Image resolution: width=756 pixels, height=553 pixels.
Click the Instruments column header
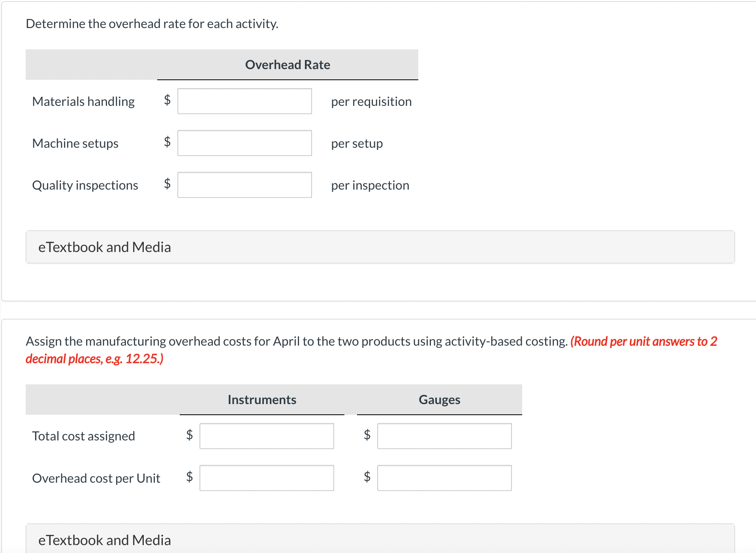tap(262, 400)
